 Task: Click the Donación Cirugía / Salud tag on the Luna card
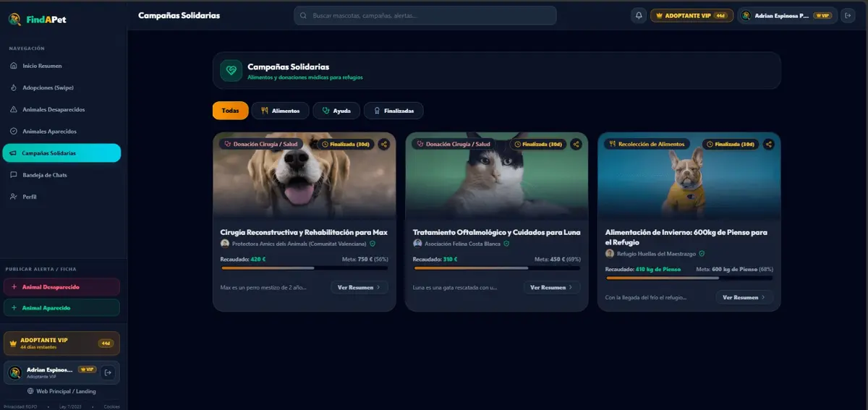point(454,144)
